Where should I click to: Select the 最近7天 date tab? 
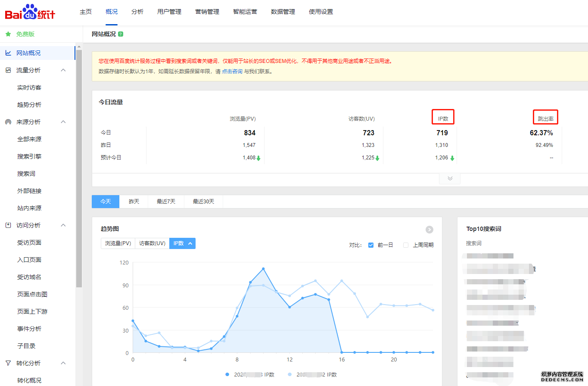[x=166, y=202]
